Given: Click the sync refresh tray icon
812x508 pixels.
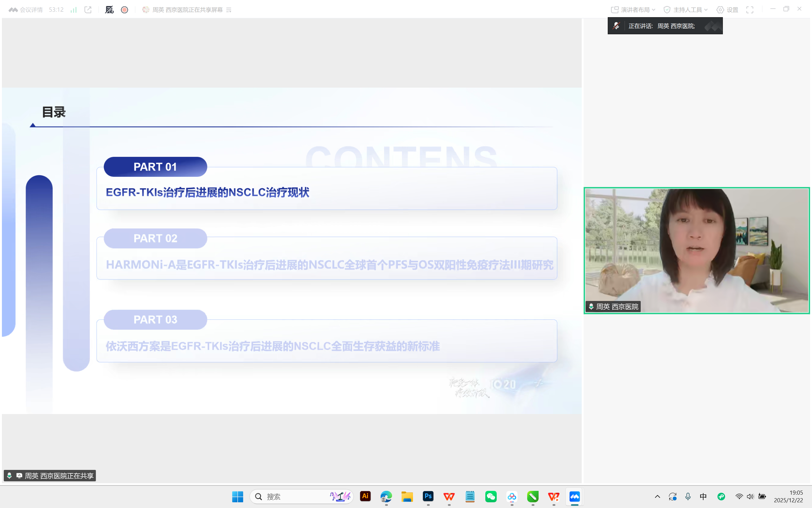Looking at the screenshot, I should (672, 497).
